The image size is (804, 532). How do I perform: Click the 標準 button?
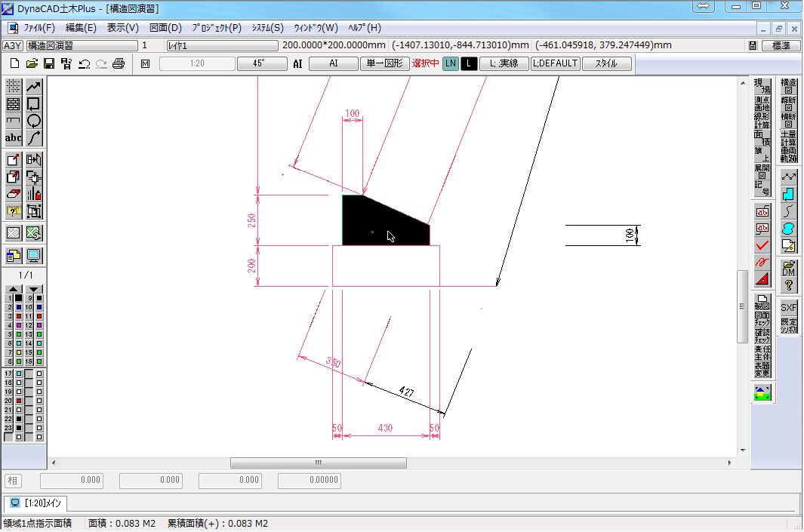781,45
